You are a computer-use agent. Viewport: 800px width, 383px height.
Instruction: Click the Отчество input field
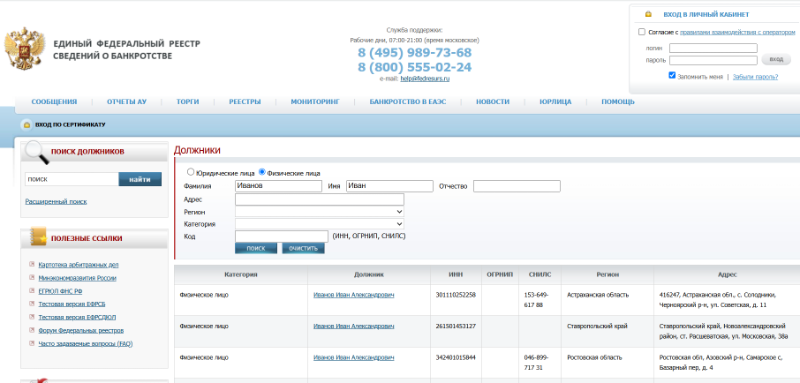point(517,186)
